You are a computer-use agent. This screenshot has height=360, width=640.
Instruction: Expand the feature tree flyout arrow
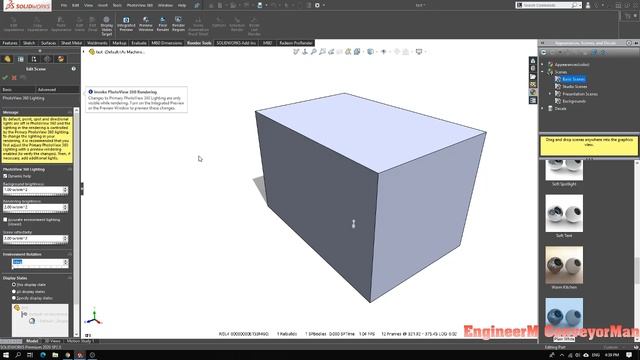tap(84, 52)
